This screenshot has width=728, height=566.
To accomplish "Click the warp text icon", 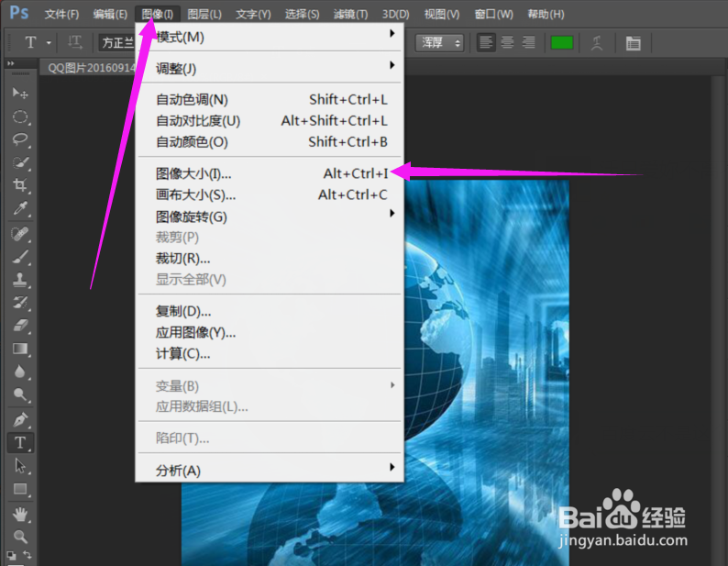I will (597, 43).
